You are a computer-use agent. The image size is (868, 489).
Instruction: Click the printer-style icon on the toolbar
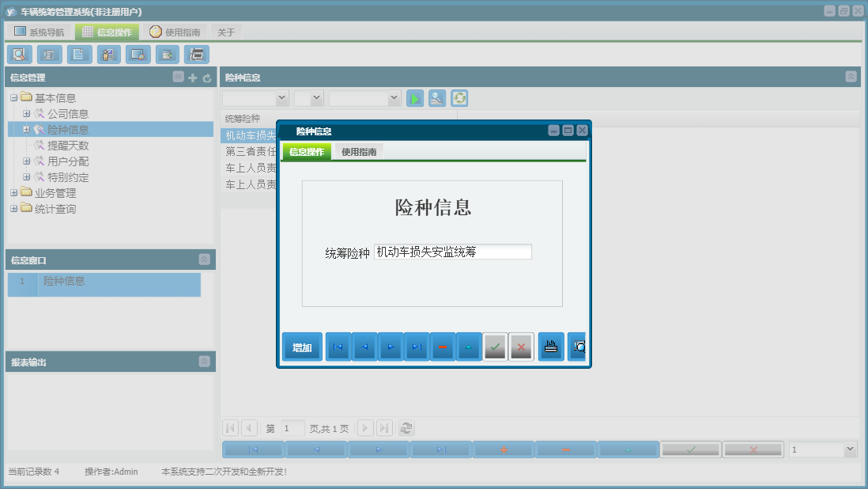point(197,54)
